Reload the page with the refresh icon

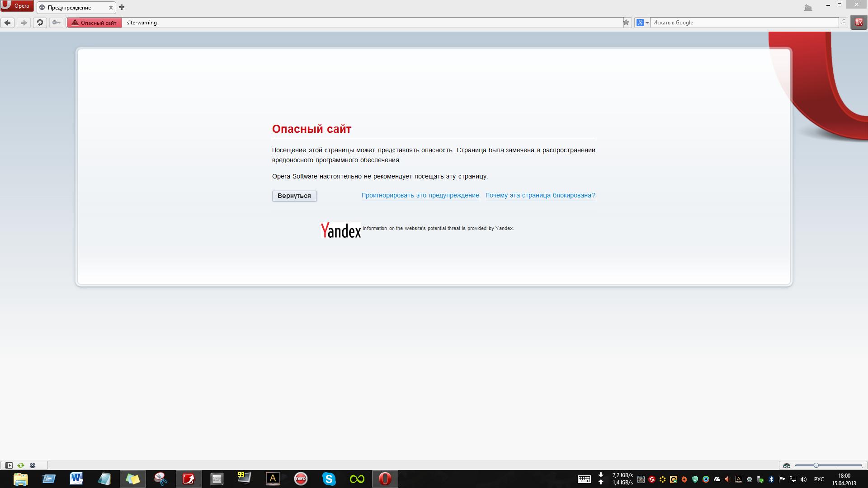40,23
